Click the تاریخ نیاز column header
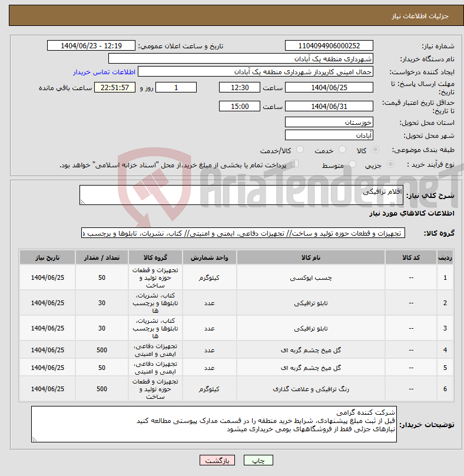Screen dimensions: 464x476 (x=47, y=257)
